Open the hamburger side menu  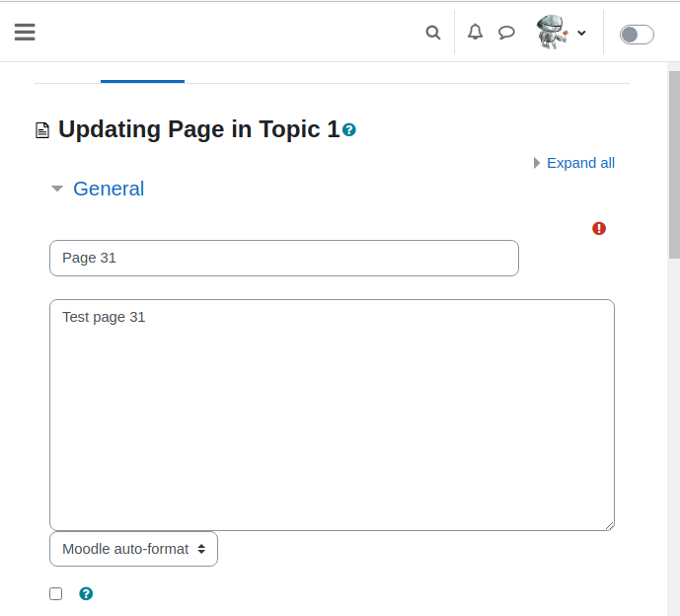(x=25, y=33)
